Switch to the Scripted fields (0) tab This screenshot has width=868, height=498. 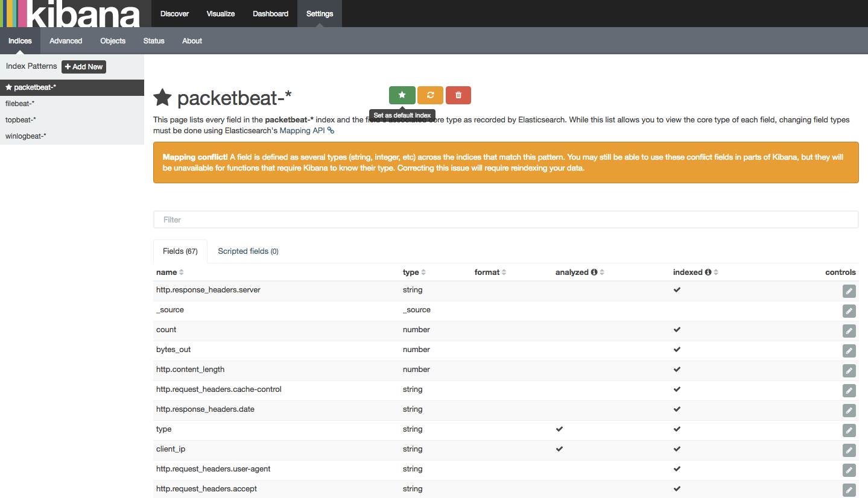[248, 251]
